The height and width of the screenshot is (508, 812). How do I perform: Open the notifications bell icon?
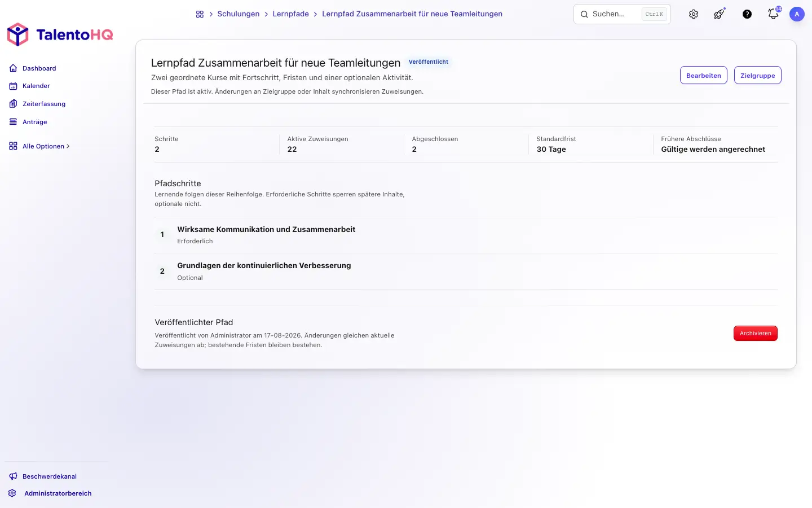click(x=773, y=14)
